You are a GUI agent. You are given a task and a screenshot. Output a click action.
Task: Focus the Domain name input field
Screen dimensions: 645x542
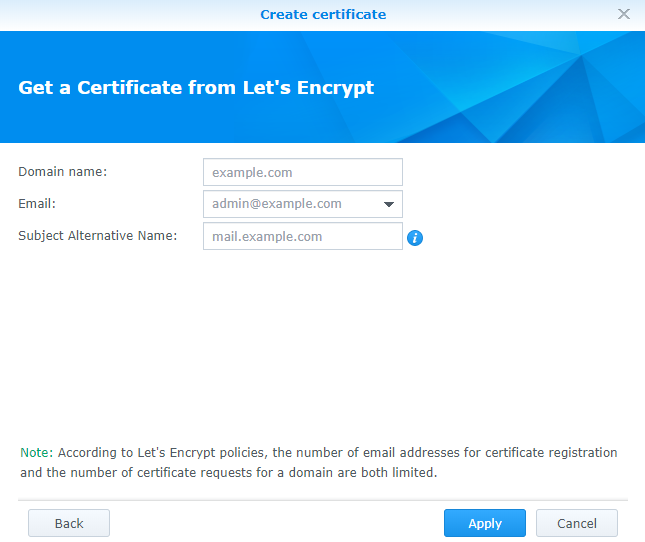[x=303, y=172]
